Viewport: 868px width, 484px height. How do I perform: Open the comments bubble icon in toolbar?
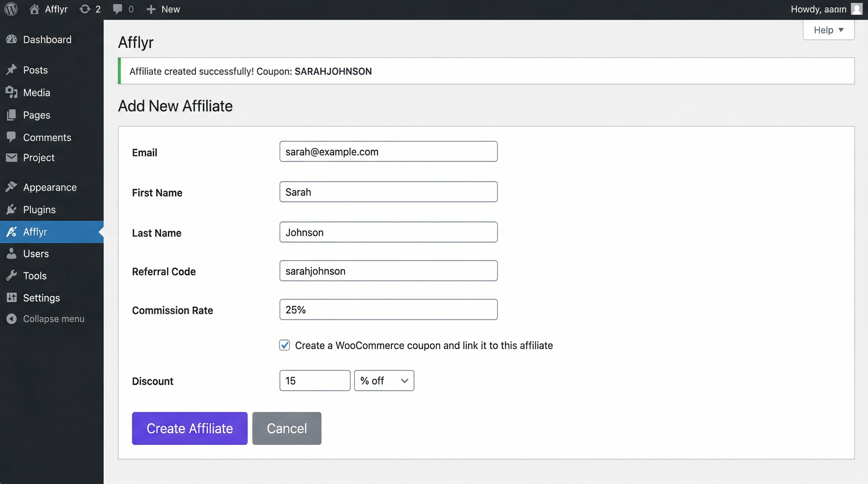click(x=117, y=9)
